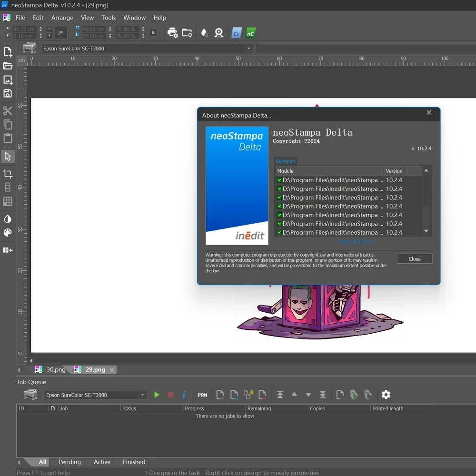Select the Crop tool in left sidebar
Screen dimensions: 476x476
click(8, 174)
